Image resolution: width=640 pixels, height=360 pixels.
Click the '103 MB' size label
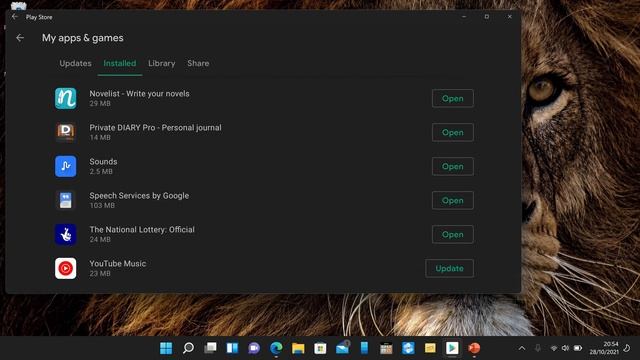click(102, 205)
